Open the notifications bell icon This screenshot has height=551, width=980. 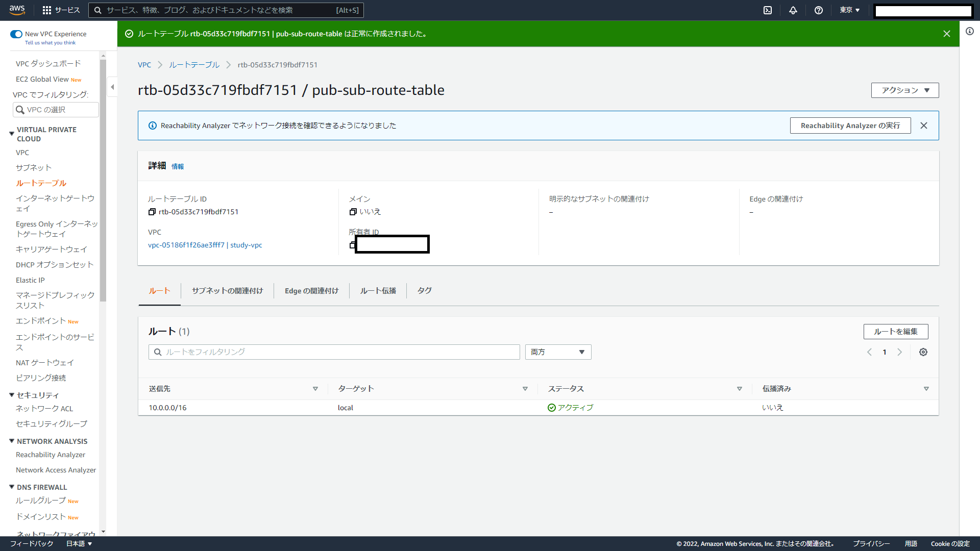click(x=793, y=10)
